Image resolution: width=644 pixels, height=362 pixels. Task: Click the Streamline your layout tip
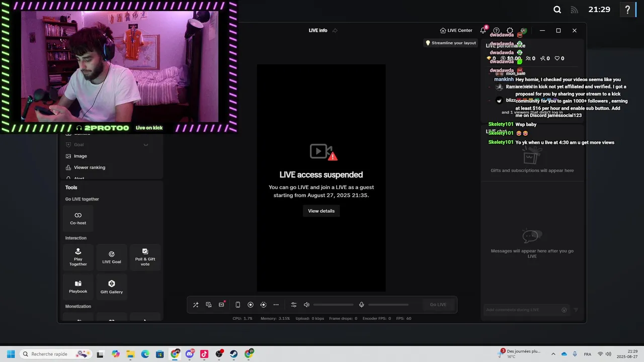451,43
